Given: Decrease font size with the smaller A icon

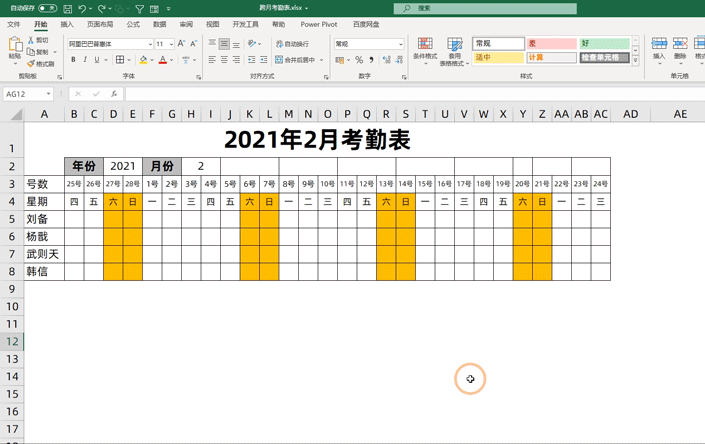Looking at the screenshot, I should point(193,44).
